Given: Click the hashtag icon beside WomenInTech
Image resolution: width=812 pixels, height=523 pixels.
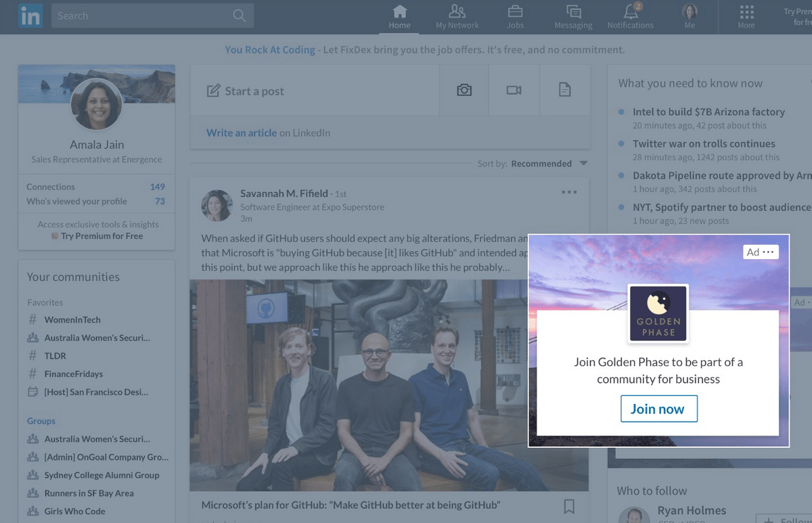Looking at the screenshot, I should click(x=32, y=319).
